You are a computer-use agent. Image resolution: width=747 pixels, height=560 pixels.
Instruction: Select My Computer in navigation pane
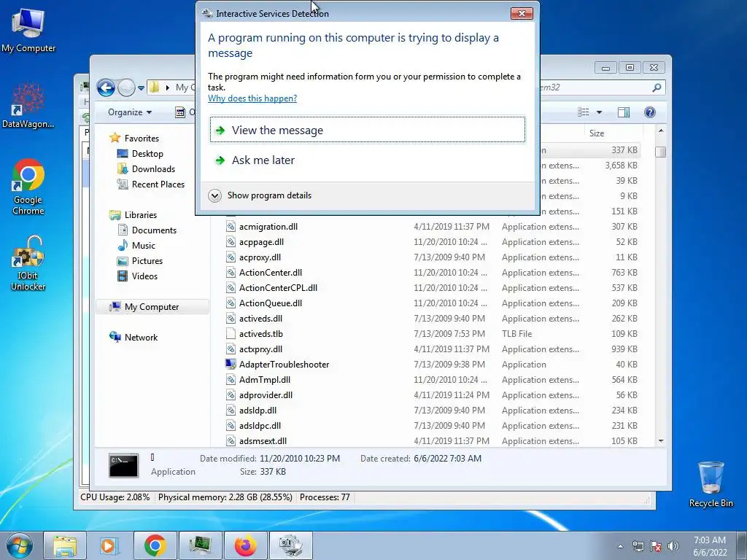[152, 307]
